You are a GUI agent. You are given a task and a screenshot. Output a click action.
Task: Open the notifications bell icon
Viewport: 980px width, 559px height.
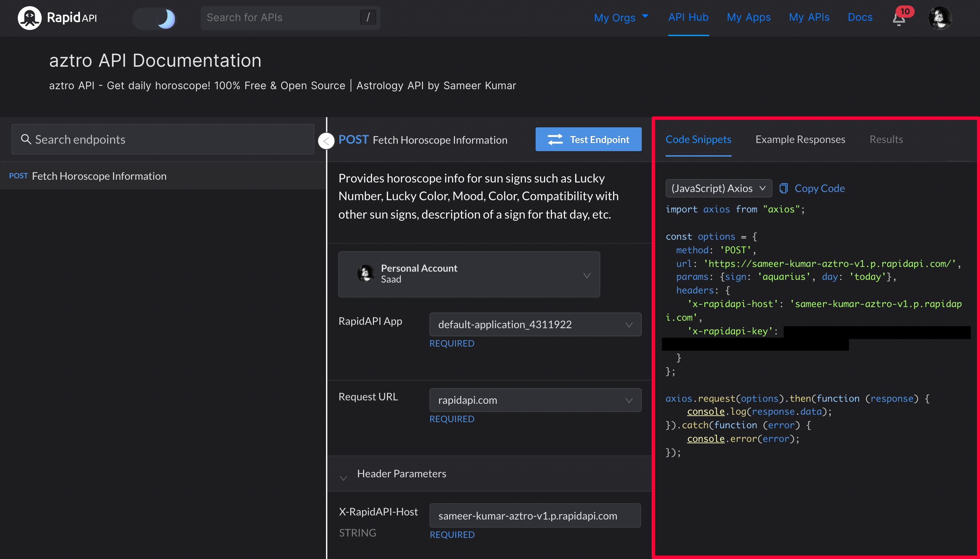(899, 19)
